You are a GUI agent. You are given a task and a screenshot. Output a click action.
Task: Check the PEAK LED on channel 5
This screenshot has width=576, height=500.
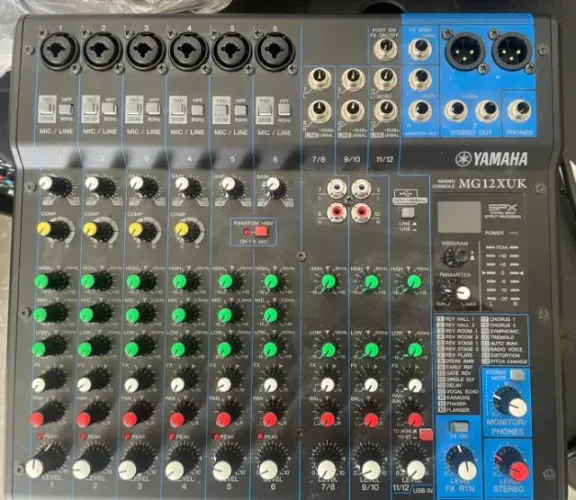coord(217,437)
